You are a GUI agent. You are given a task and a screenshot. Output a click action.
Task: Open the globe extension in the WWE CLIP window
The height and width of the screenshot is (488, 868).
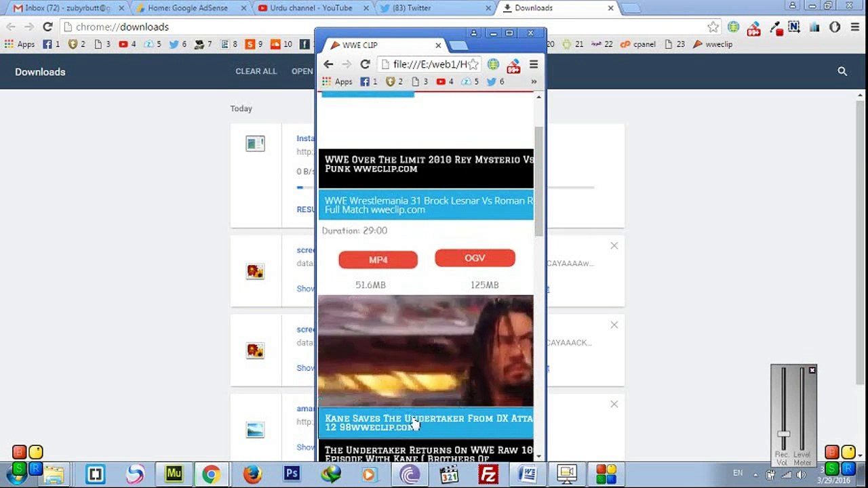click(x=493, y=64)
